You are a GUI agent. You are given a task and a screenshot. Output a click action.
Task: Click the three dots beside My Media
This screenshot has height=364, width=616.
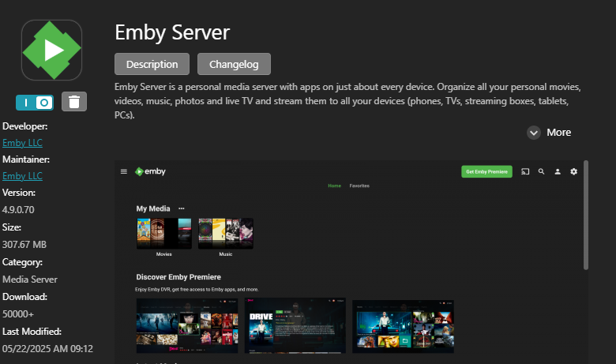pos(182,208)
